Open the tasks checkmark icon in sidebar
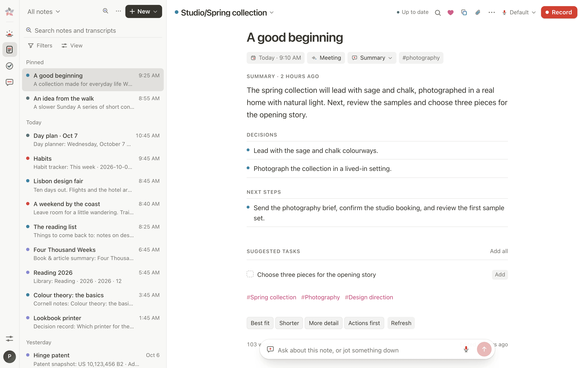The width and height of the screenshot is (588, 368). coord(9,66)
